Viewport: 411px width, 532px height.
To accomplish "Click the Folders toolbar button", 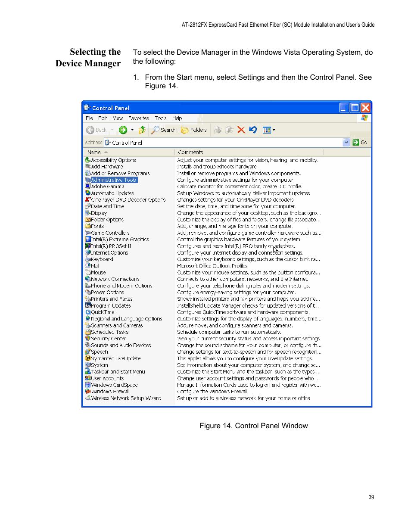I will click(x=194, y=130).
